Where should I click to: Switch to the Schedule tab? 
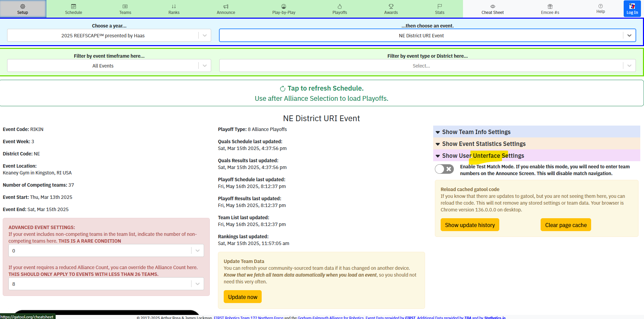(x=74, y=9)
